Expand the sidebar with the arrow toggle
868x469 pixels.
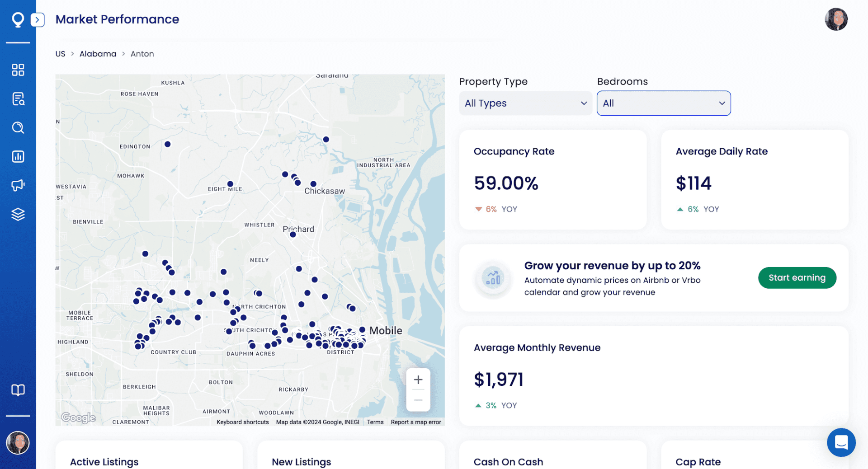tap(38, 20)
